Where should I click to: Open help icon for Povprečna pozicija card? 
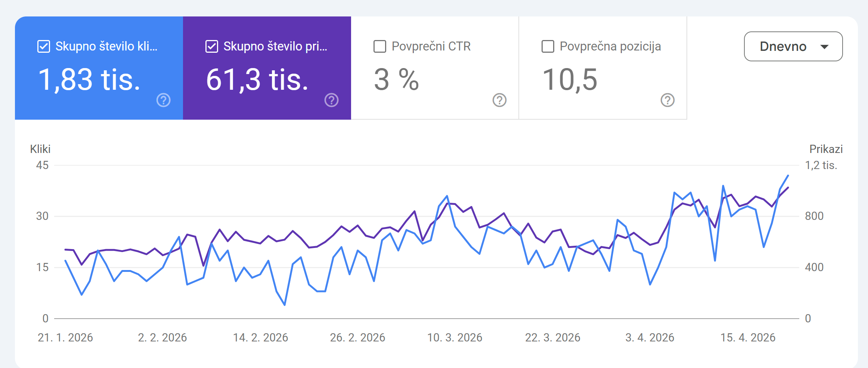668,100
